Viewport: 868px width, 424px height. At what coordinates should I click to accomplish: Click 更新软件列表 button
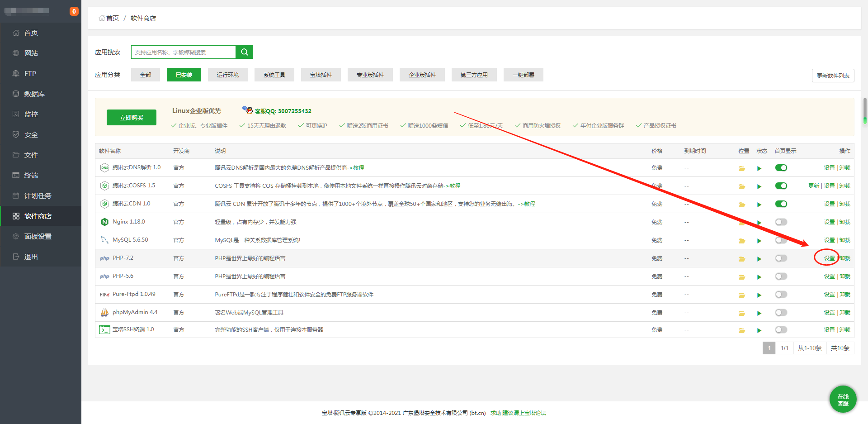click(x=833, y=76)
